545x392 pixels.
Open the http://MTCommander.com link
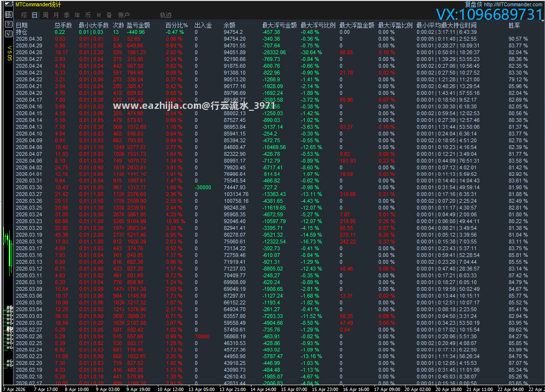pos(513,4)
